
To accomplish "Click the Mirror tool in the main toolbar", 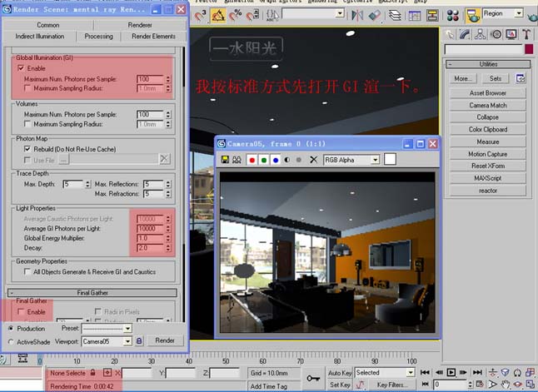I will click(357, 16).
